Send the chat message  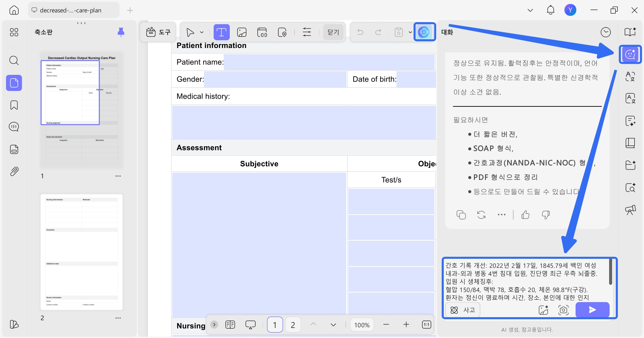pos(592,310)
